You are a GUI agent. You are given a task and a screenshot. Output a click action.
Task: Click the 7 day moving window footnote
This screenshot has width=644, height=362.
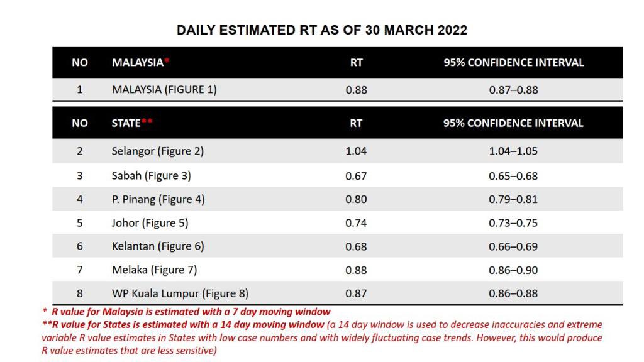pos(187,312)
